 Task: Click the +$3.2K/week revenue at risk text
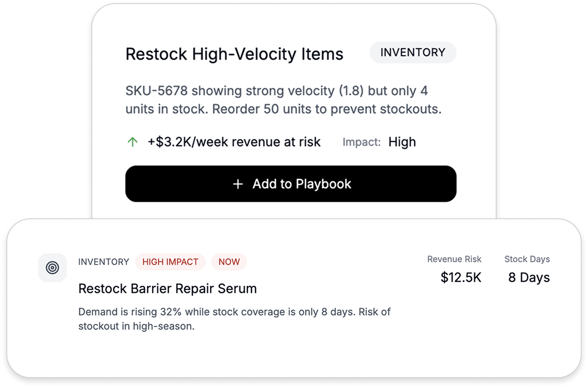coord(234,142)
